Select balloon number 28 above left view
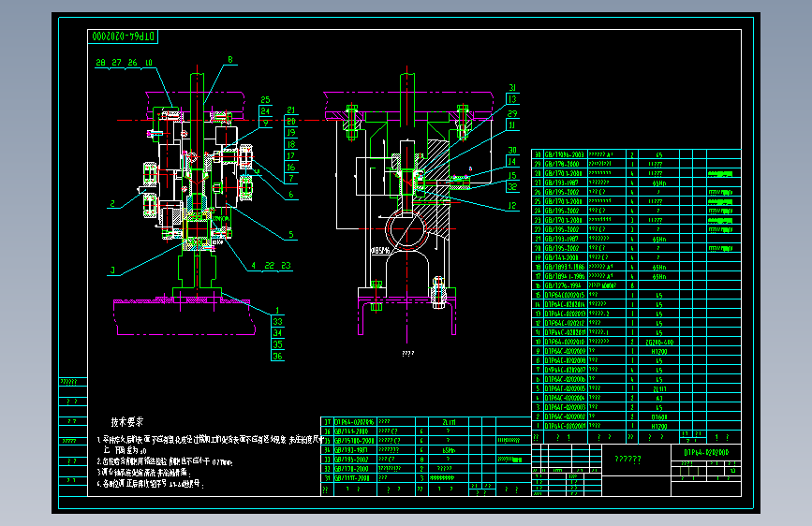 tap(100, 63)
